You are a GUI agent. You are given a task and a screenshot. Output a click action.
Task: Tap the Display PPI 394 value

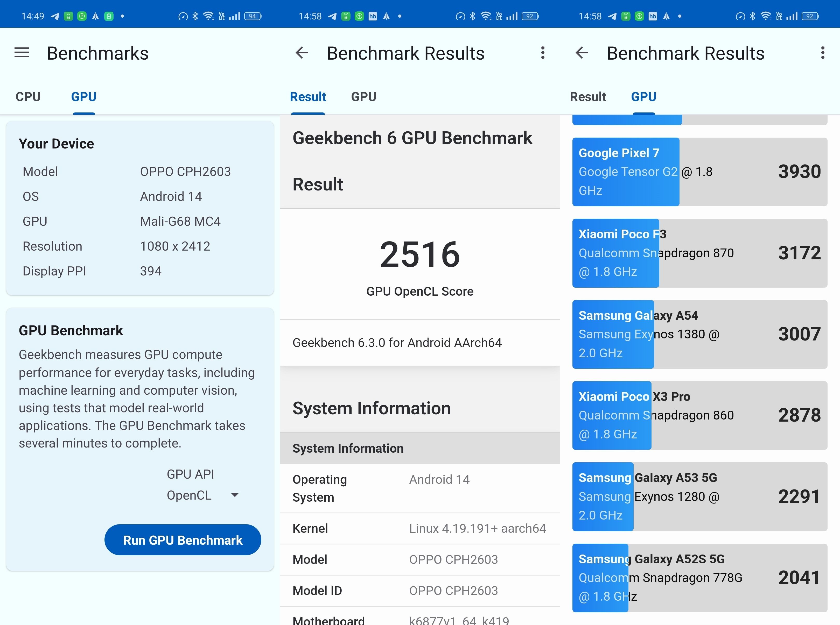[x=151, y=271]
